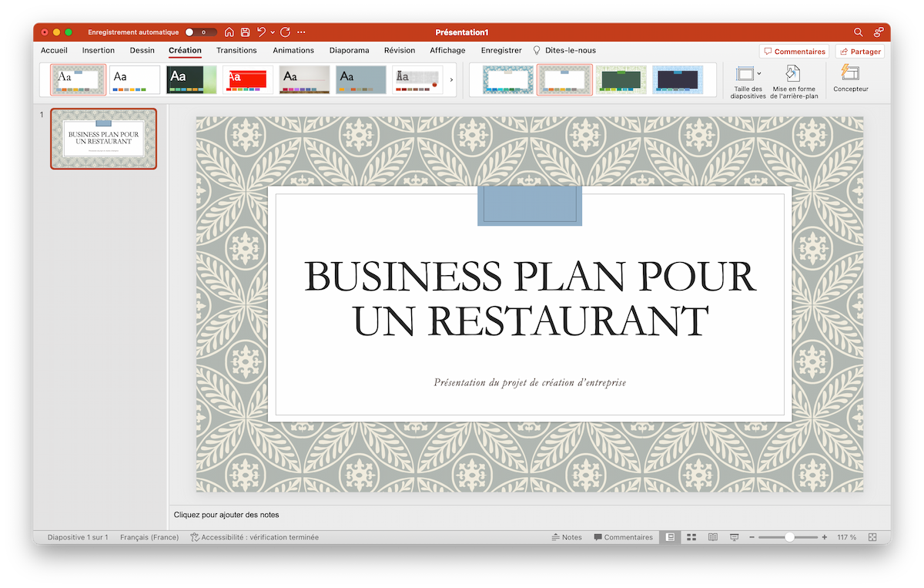
Task: Switch to the Transitions ribbon tab
Action: pos(236,50)
